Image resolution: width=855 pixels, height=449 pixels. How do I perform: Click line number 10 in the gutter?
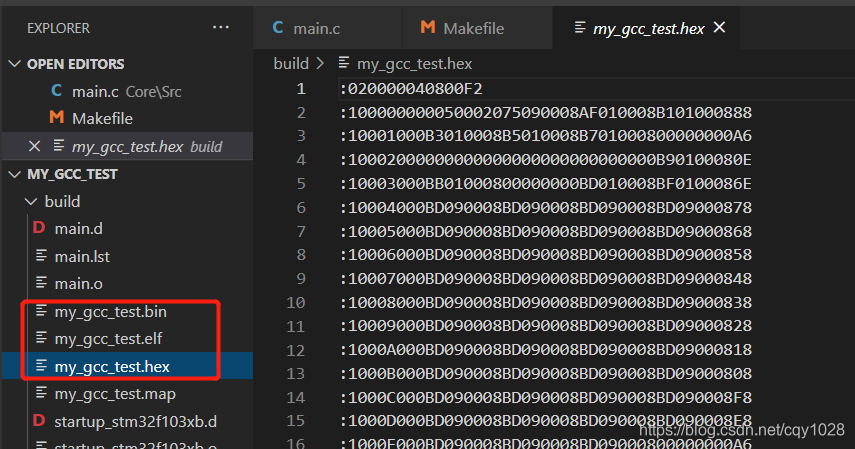296,302
